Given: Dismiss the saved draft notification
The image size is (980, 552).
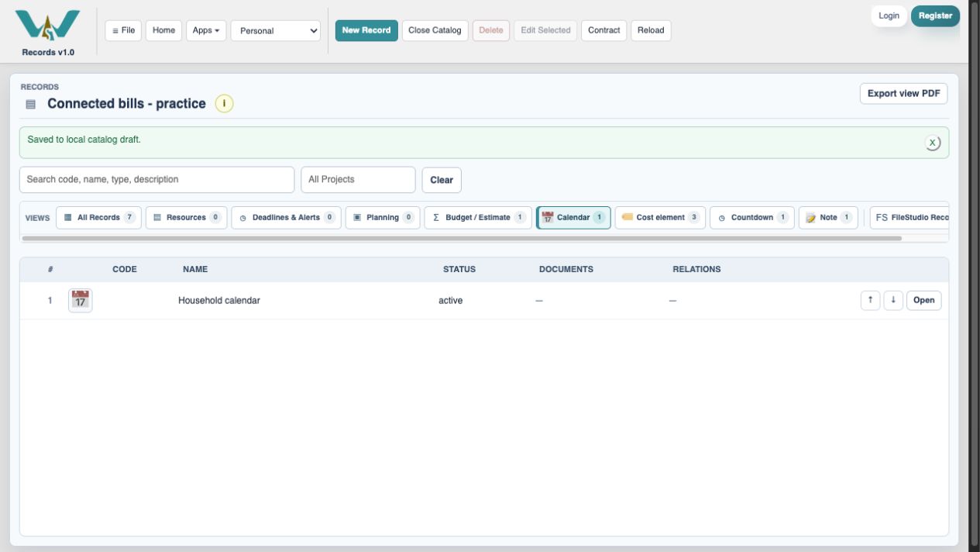Looking at the screenshot, I should [x=933, y=143].
